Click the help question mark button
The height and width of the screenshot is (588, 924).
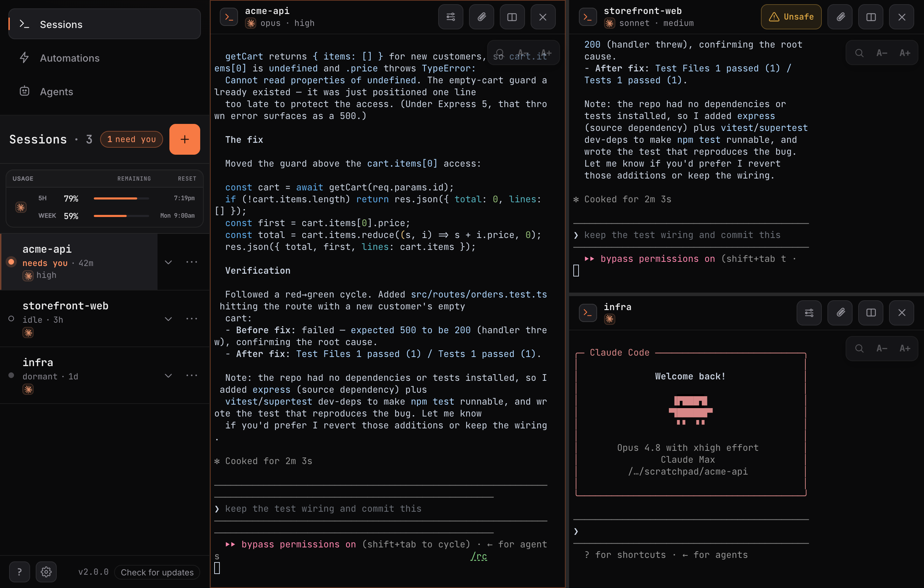(20, 572)
